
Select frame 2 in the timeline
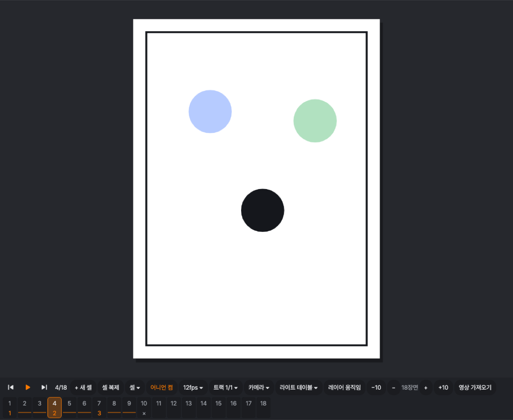(x=25, y=408)
